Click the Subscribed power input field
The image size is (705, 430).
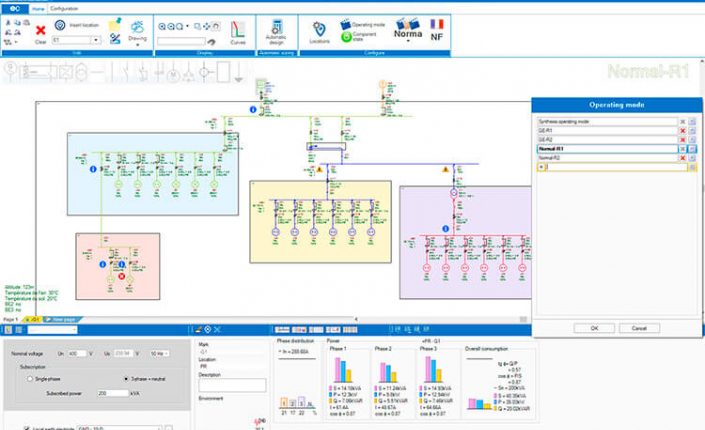(x=113, y=393)
